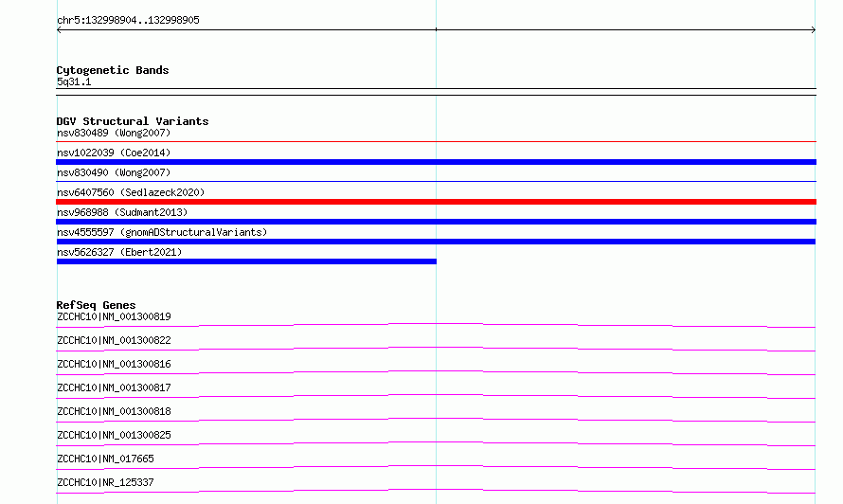Click the magenta line for NM_017665
Image resolution: width=843 pixels, height=504 pixels.
[436, 467]
